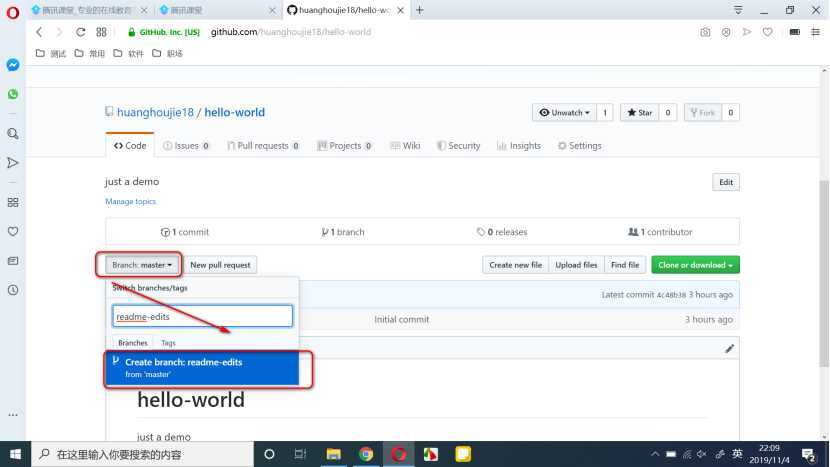
Task: Open repository Settings tab
Action: pos(579,146)
